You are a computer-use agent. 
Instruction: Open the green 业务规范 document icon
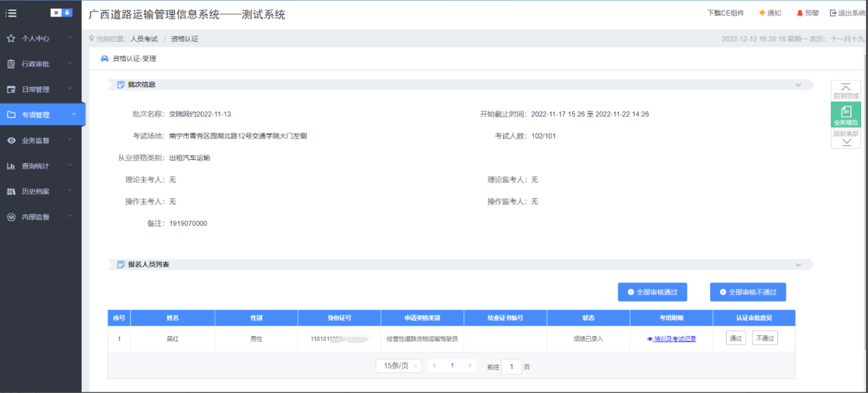pyautogui.click(x=845, y=111)
